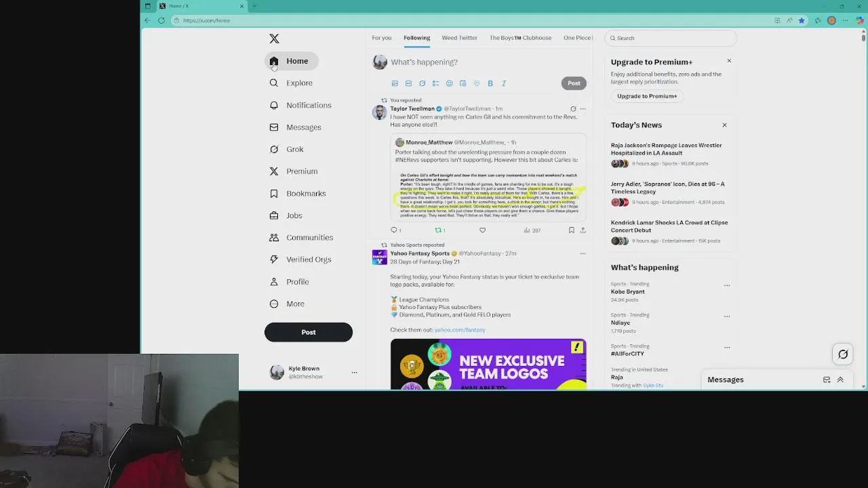Click the X logo in sidebar

[x=274, y=39]
